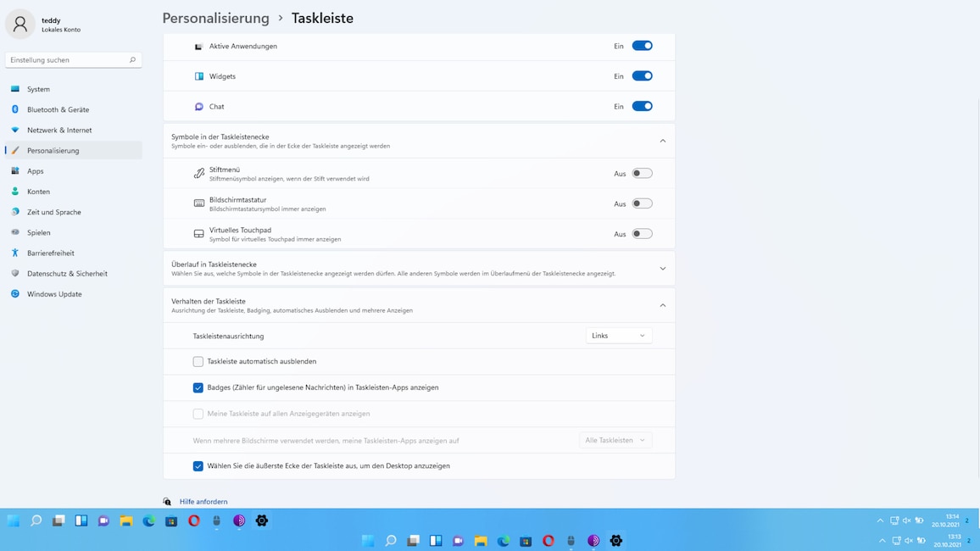
Task: Open the Microsoft Store from the taskbar
Action: (171, 520)
